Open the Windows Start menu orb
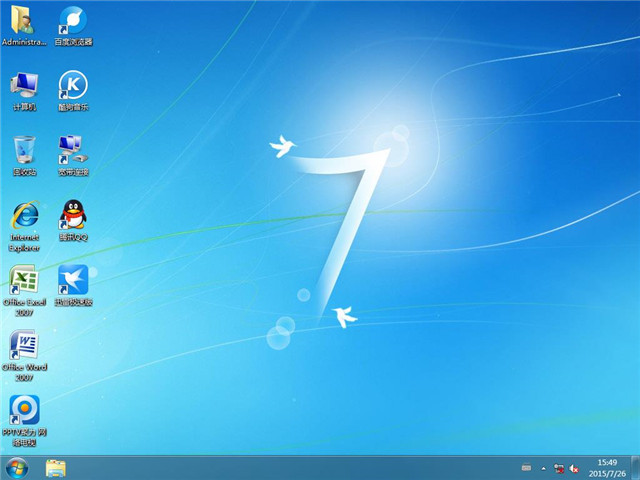 [17, 468]
